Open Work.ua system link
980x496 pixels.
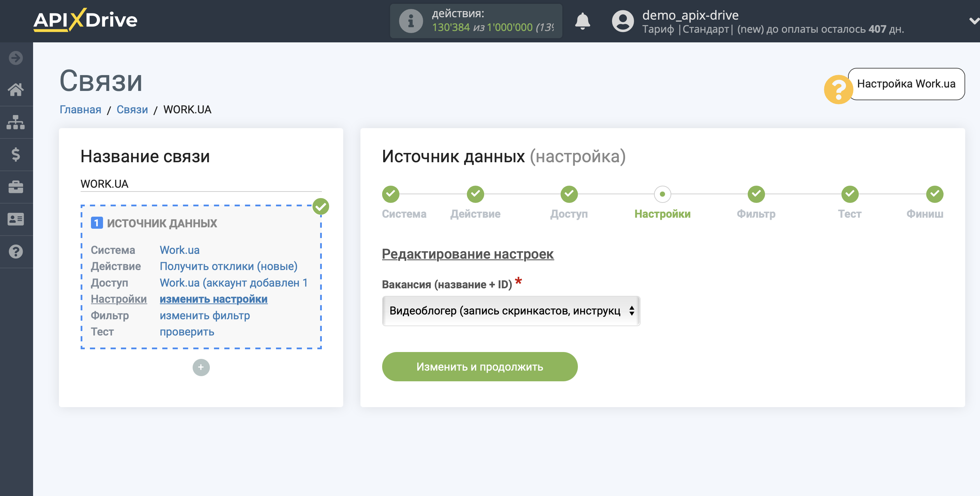179,250
